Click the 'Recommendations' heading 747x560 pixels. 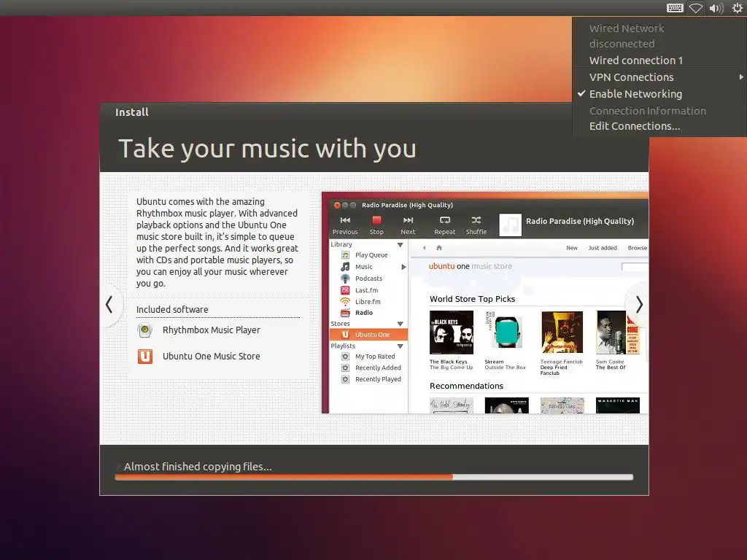466,386
